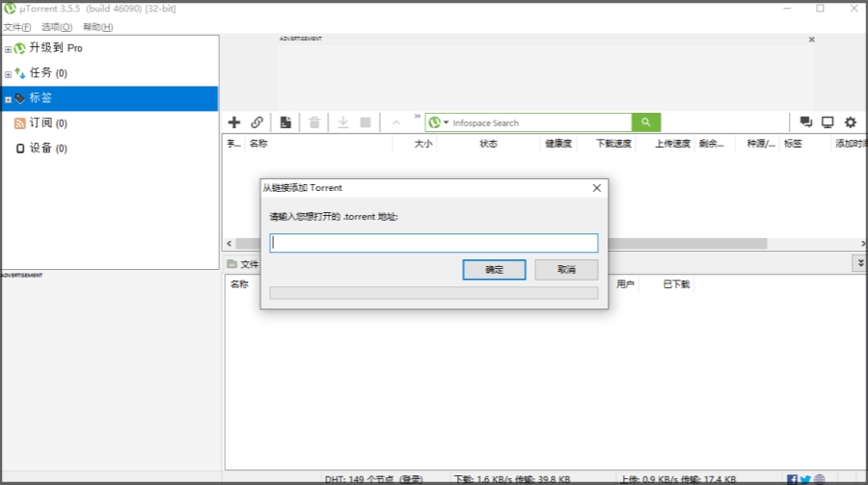Click the left arrow of horizontal scrollbar
Screen dimensions: 868x485
point(230,244)
